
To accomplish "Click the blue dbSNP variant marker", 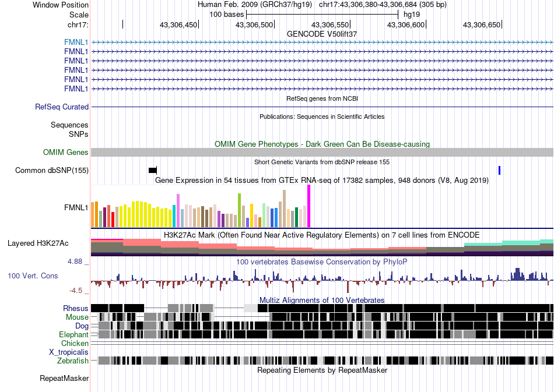I will tap(499, 171).
